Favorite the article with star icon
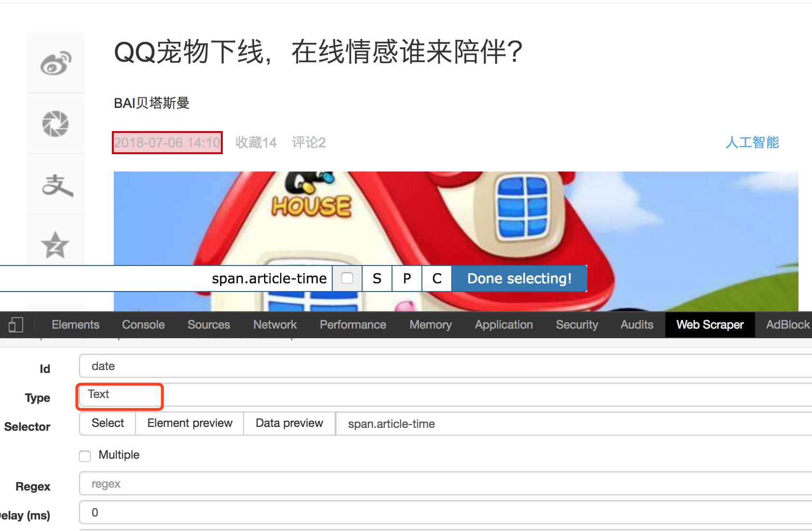The width and height of the screenshot is (812, 531). pyautogui.click(x=56, y=245)
